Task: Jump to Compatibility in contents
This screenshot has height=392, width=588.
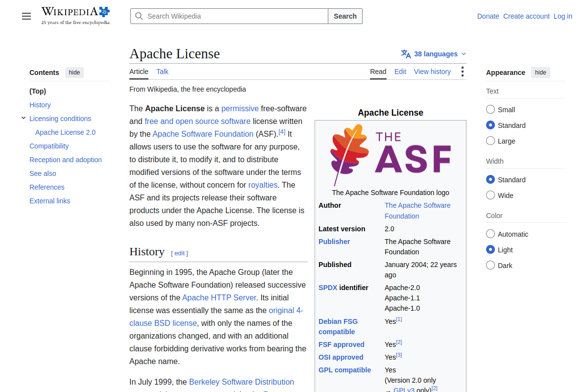Action: pos(49,146)
